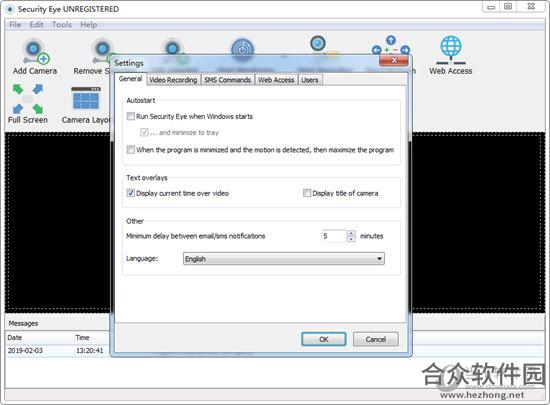Click the Cancel button in Settings
Screen dimensions: 550x405
click(376, 339)
